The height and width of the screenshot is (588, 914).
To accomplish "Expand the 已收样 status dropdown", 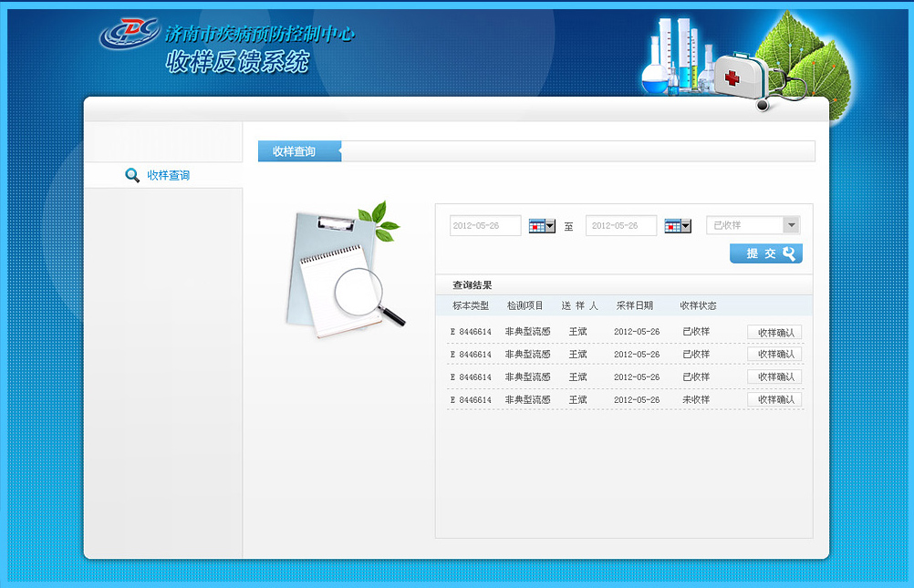I will tap(790, 225).
